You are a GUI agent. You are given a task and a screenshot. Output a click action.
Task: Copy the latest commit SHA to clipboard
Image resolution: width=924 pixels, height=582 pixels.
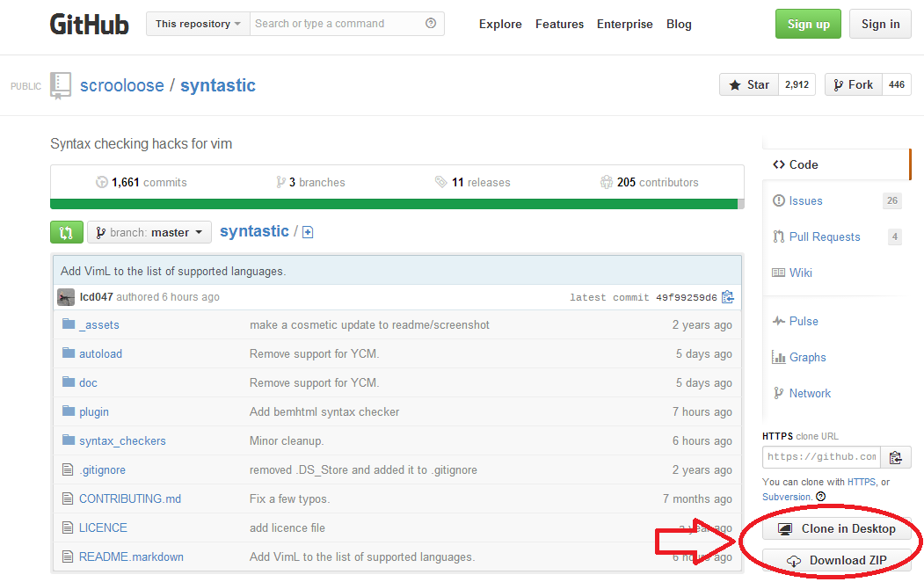(728, 296)
